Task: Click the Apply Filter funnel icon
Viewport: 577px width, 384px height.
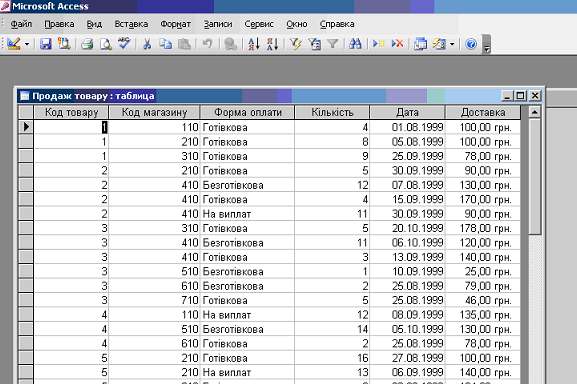Action: (333, 44)
